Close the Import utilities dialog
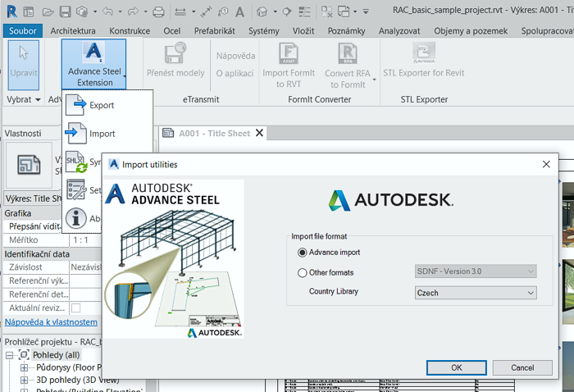574x392 pixels. pos(546,164)
